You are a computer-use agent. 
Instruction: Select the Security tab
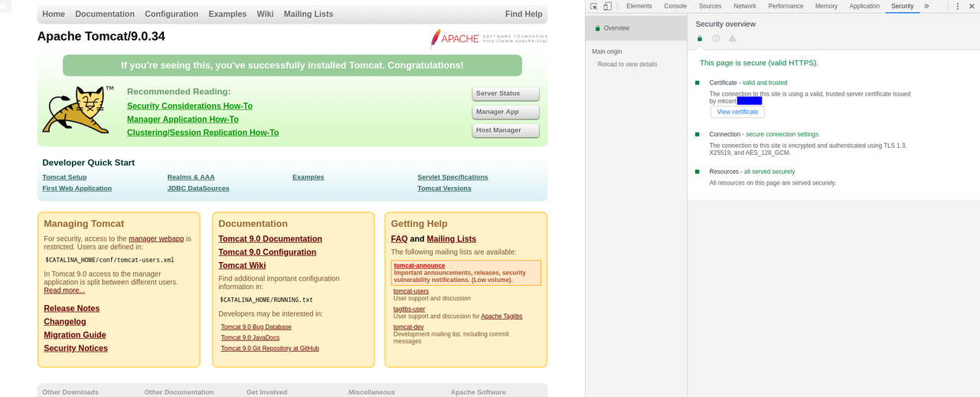point(902,6)
